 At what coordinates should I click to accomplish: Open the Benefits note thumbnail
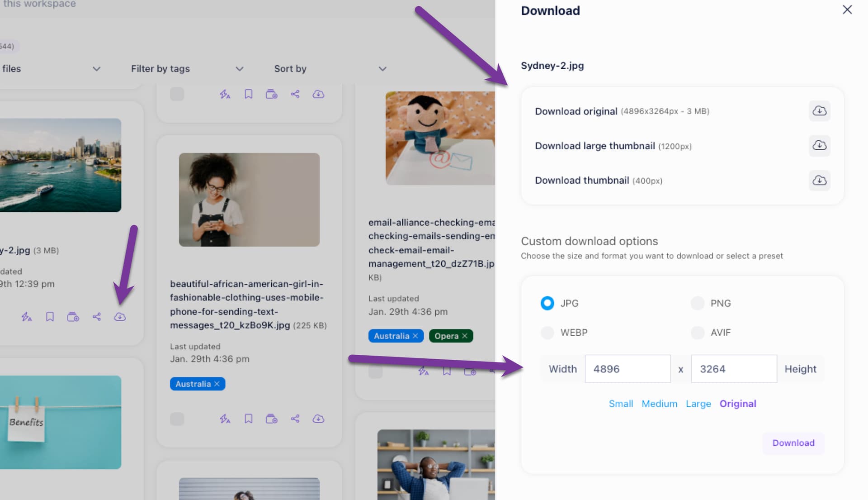[x=61, y=422]
